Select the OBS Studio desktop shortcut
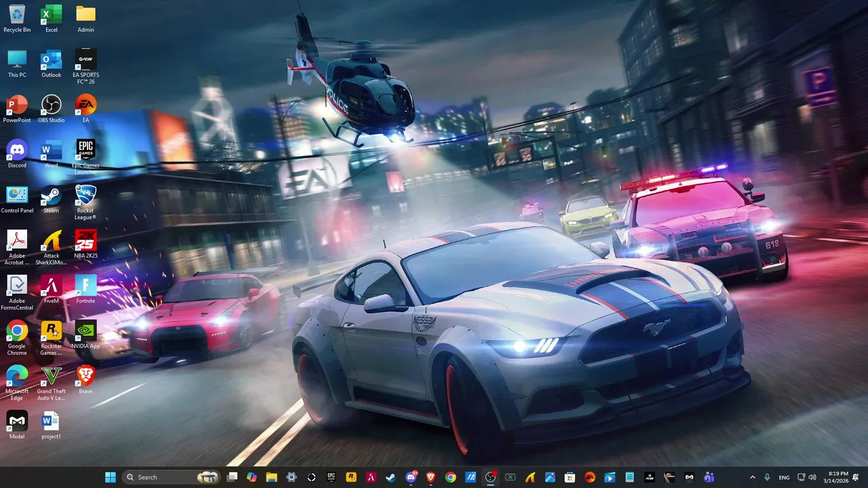Screen dimensions: 868x488 [52, 108]
